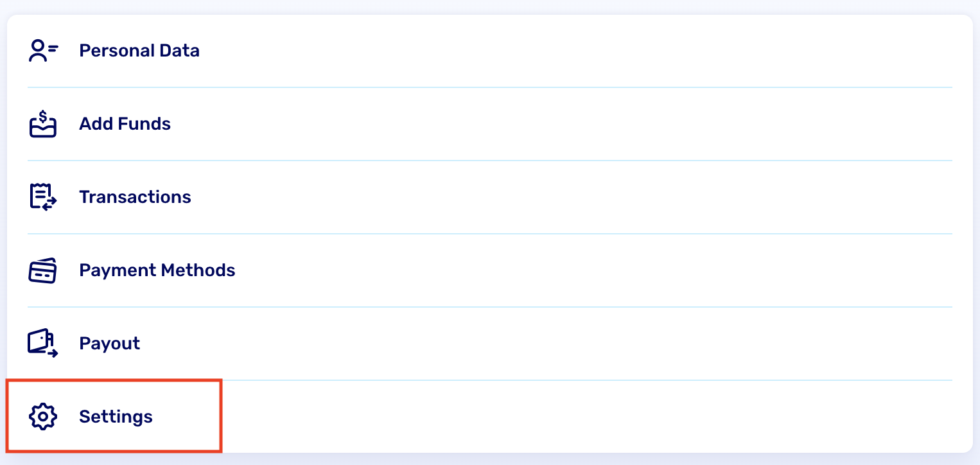Click the word "Methods" in the menu

[198, 270]
